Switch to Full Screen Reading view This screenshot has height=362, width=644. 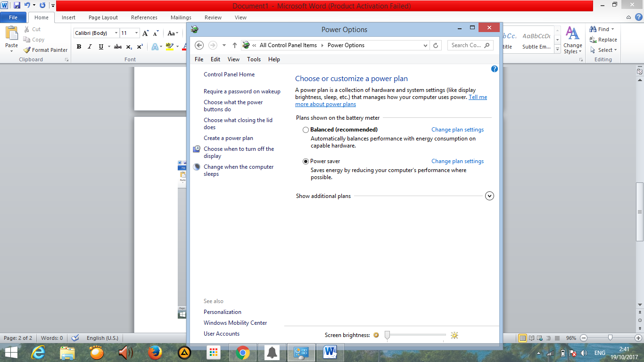532,338
